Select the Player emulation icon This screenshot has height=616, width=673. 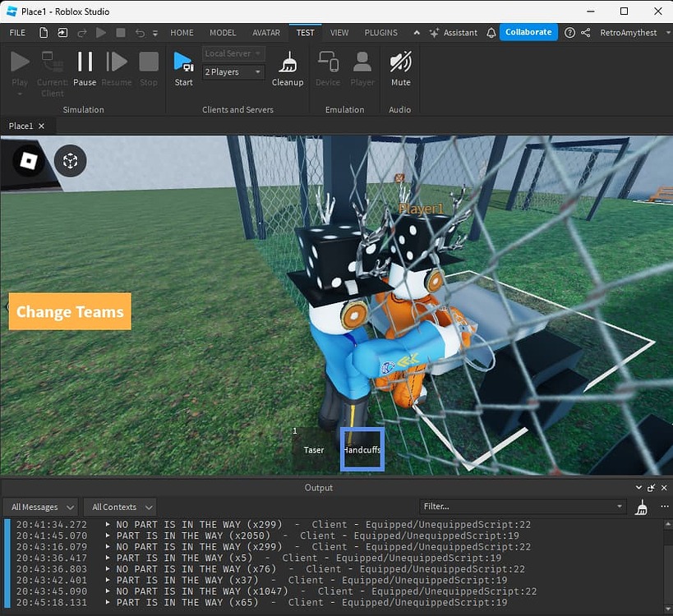pyautogui.click(x=362, y=66)
